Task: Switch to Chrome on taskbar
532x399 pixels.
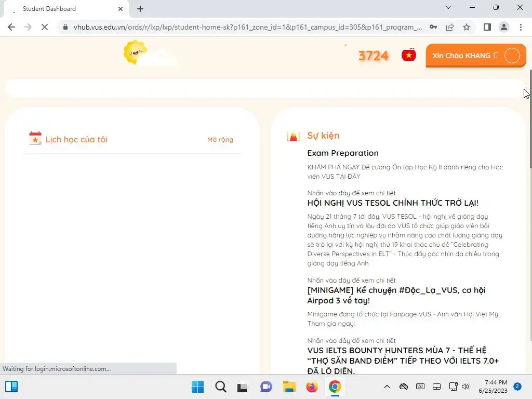Action: coord(335,387)
